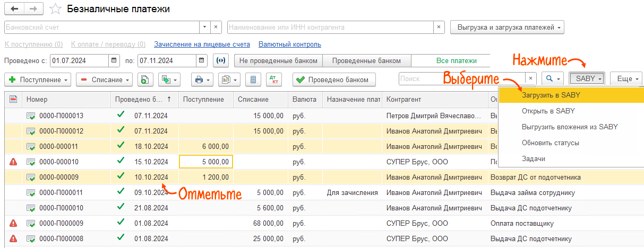The image size is (644, 248).
Task: Expand the Списание dropdown button
Action: [104, 79]
